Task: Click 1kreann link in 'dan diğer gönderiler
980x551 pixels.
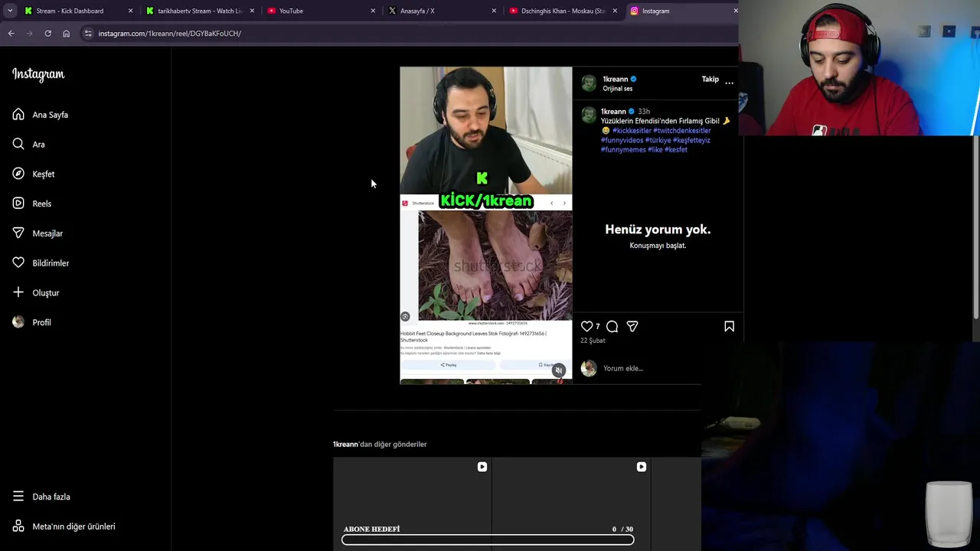Action: pyautogui.click(x=345, y=444)
